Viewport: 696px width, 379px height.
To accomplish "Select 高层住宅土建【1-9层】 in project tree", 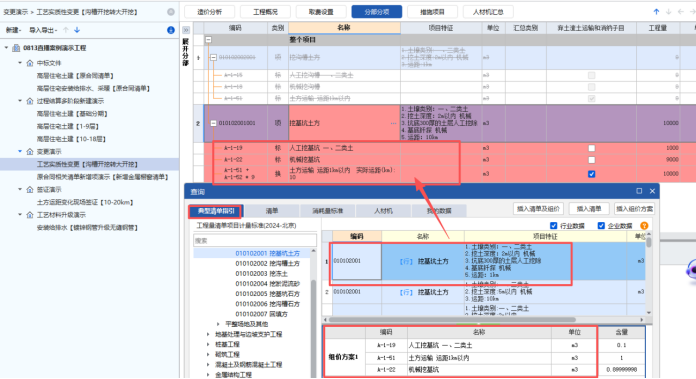I will pyautogui.click(x=68, y=126).
